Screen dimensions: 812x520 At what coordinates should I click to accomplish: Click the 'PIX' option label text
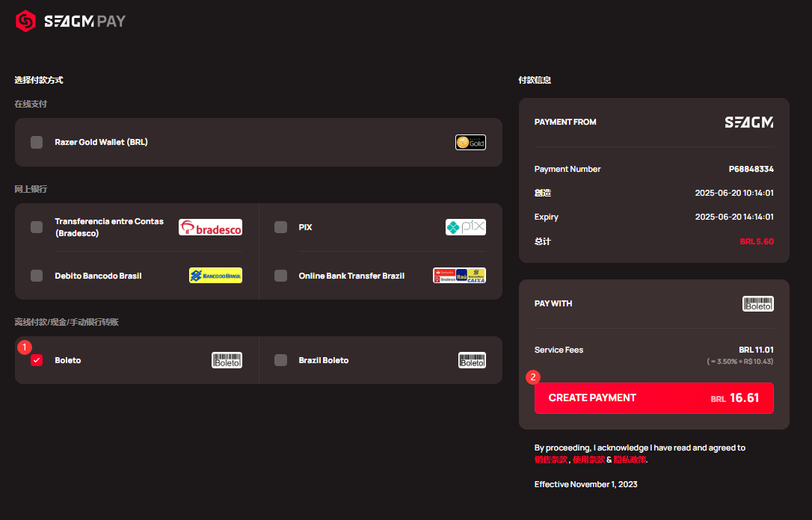pos(306,227)
